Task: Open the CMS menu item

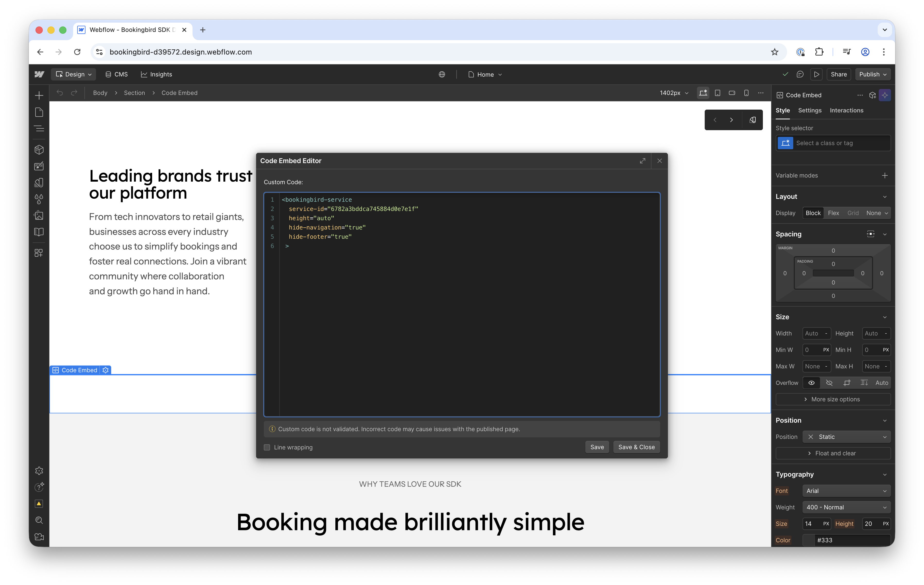Action: [x=117, y=74]
